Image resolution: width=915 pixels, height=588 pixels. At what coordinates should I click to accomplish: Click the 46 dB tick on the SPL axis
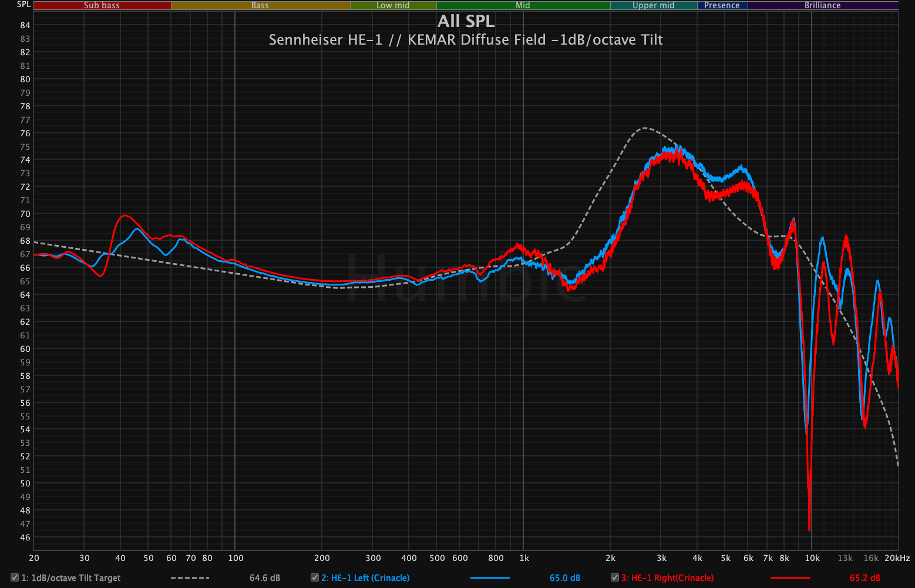[25, 537]
